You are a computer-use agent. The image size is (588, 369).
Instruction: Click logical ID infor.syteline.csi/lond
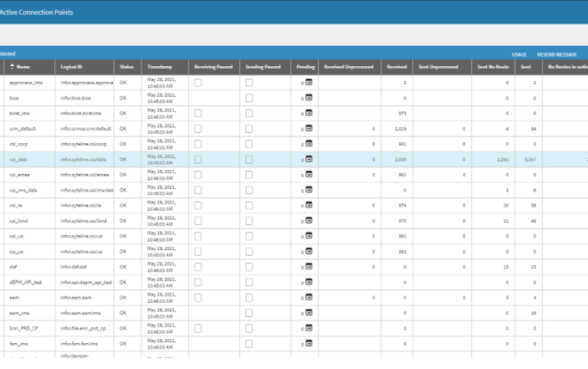(x=84, y=221)
